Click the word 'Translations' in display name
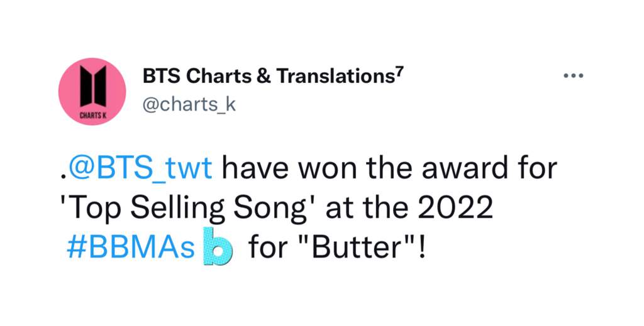This screenshot has width=644, height=326. coord(334,76)
